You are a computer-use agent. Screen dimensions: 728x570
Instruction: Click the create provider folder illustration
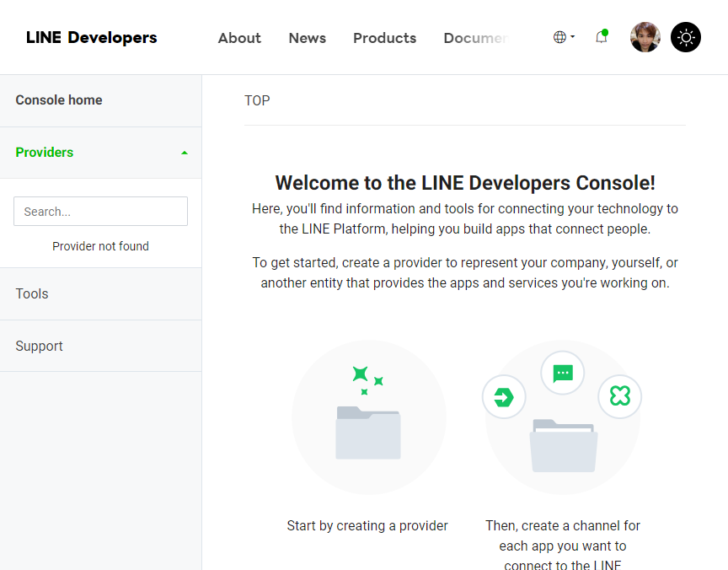(369, 417)
